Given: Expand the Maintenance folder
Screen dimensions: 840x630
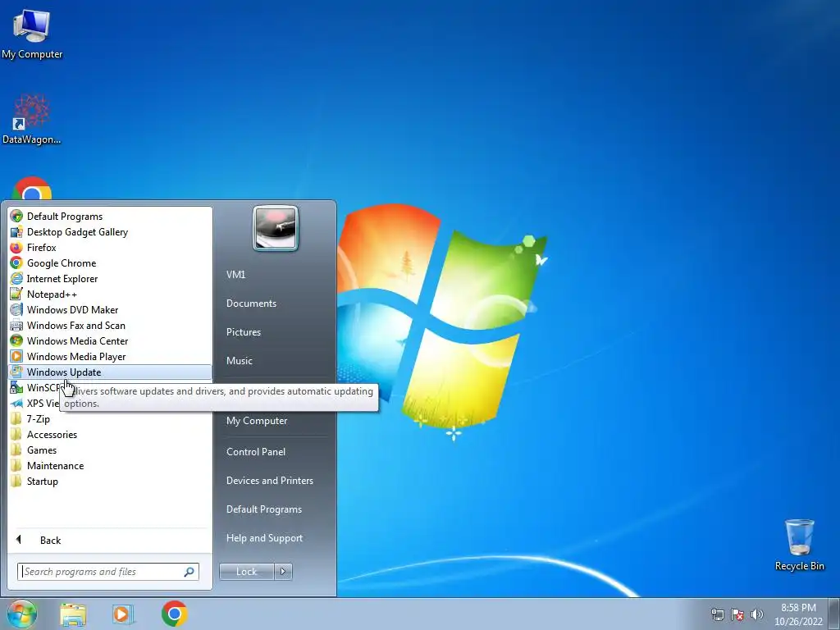Looking at the screenshot, I should point(55,466).
